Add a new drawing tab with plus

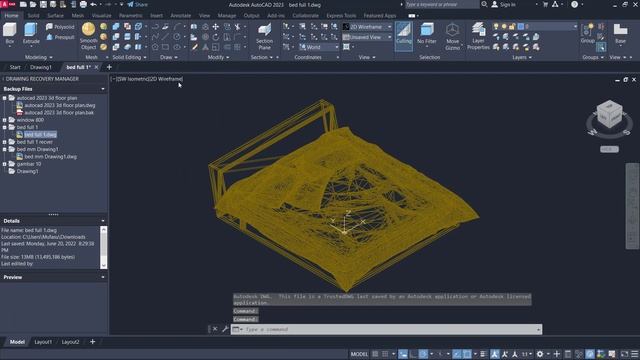(x=109, y=67)
